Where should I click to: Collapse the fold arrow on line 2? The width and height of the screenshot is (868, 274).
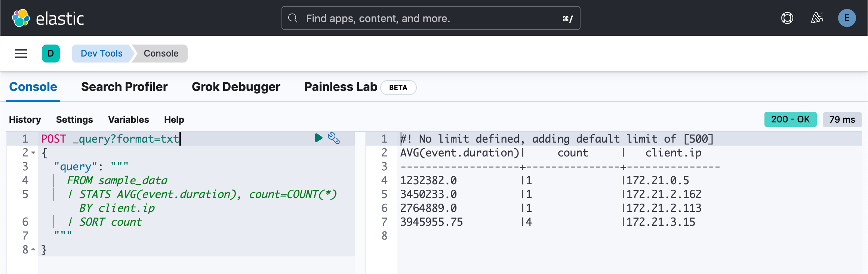coord(33,153)
